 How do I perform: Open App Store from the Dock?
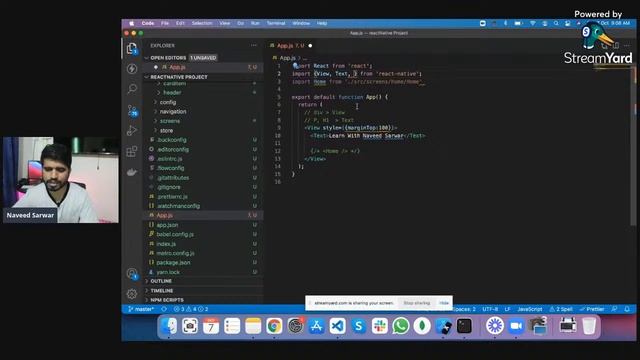(x=316, y=326)
